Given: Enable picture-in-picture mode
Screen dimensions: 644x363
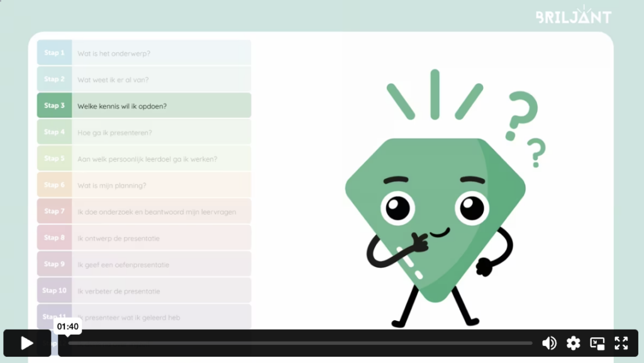Looking at the screenshot, I should click(597, 343).
